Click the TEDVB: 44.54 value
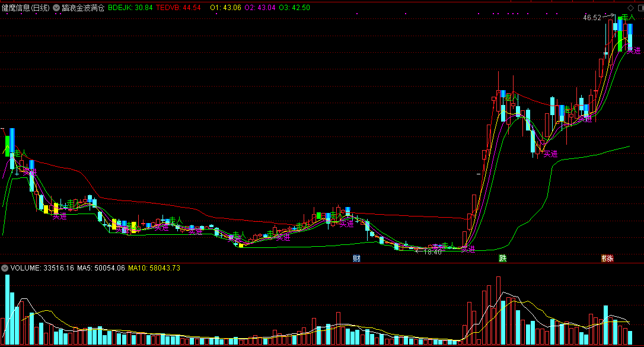644x347 pixels. [178, 8]
